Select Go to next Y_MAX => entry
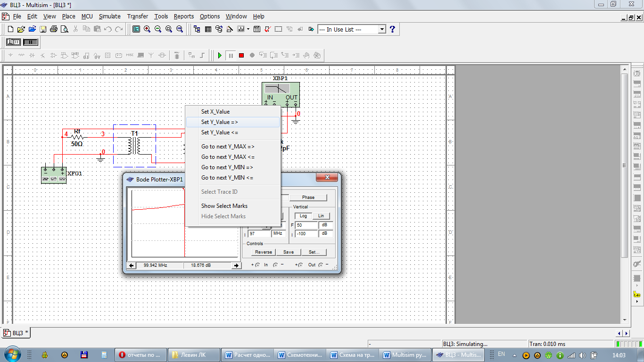Screen dimensions: 644x362 pyautogui.click(x=233, y=147)
